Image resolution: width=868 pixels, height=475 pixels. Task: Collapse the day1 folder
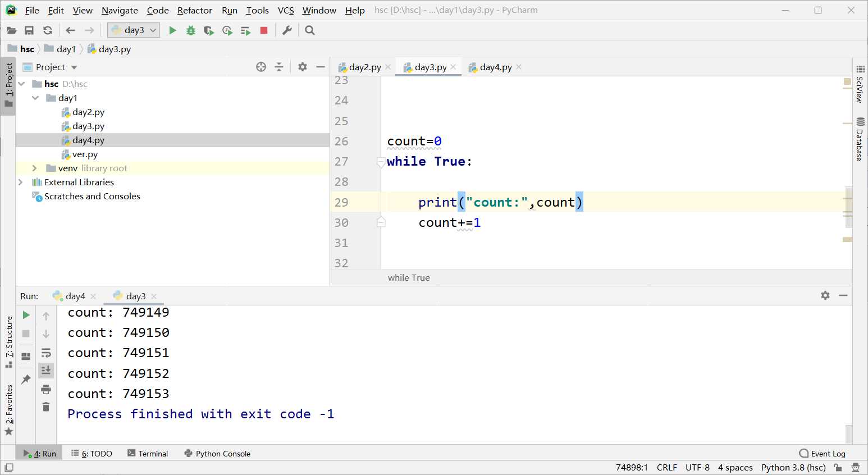(x=35, y=98)
